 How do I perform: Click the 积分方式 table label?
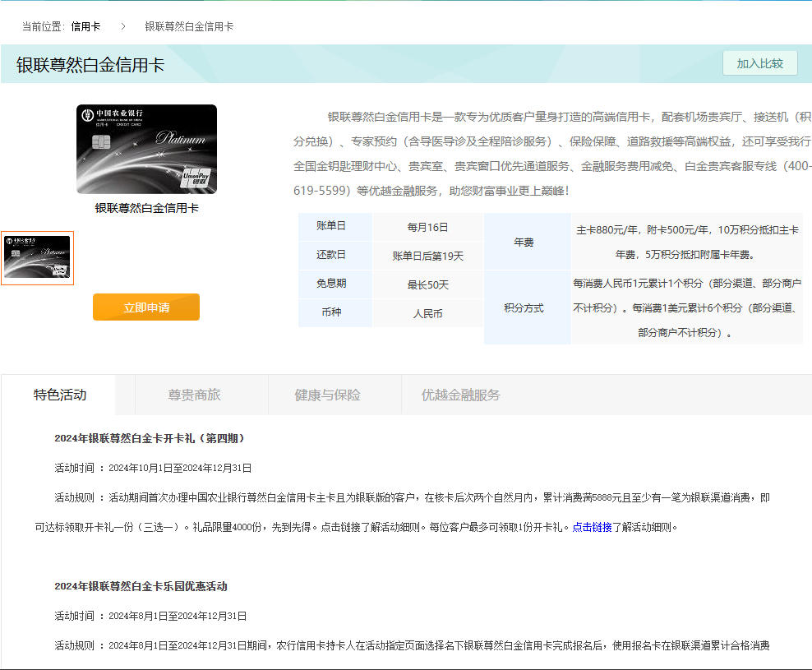pos(524,307)
